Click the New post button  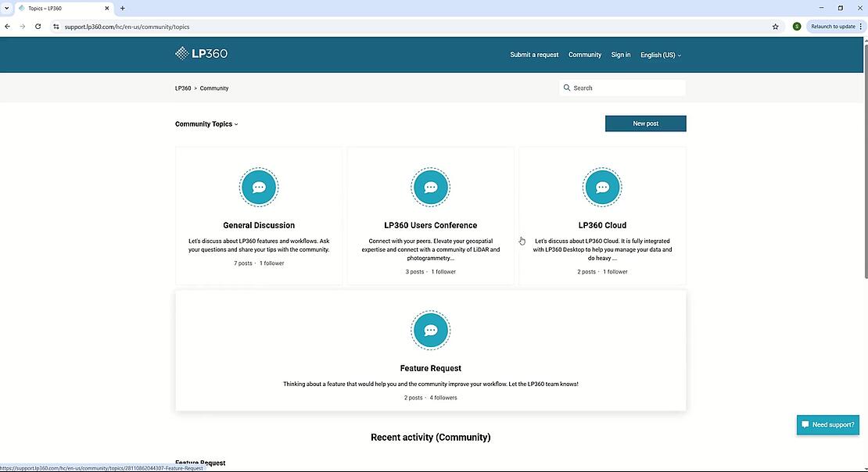(x=645, y=123)
